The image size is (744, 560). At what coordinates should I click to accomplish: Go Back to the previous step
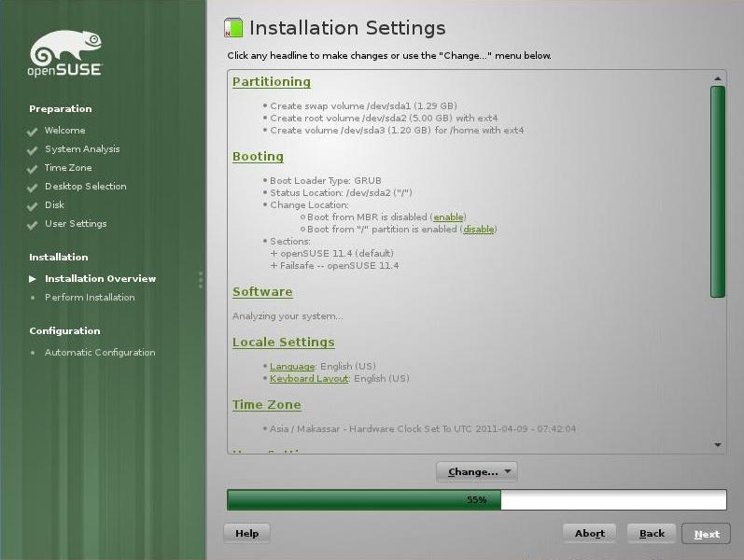[652, 534]
